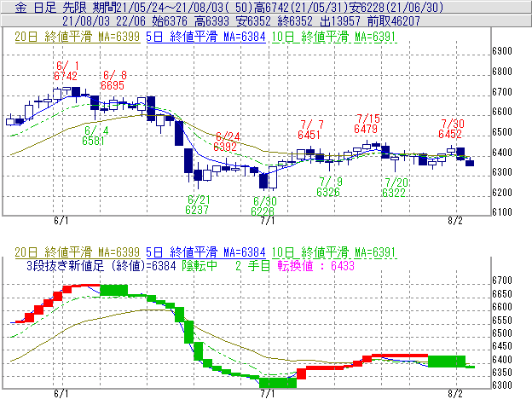Select the 7/30 high label 6452
This screenshot has width=532, height=405.
450,134
